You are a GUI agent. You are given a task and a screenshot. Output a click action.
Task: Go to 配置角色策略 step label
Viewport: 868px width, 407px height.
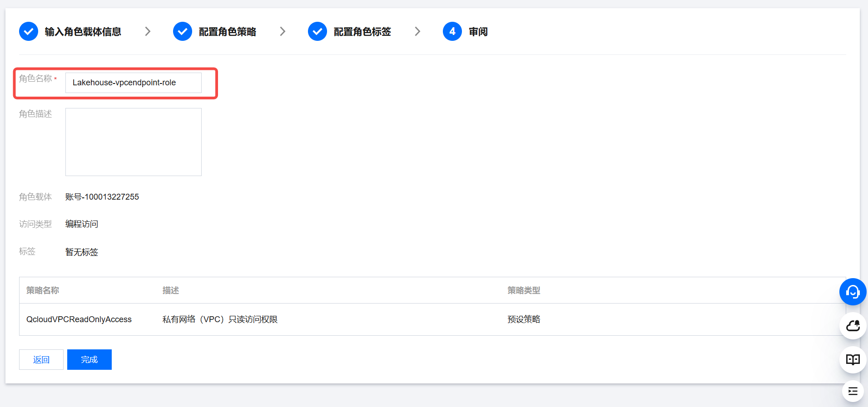point(227,32)
